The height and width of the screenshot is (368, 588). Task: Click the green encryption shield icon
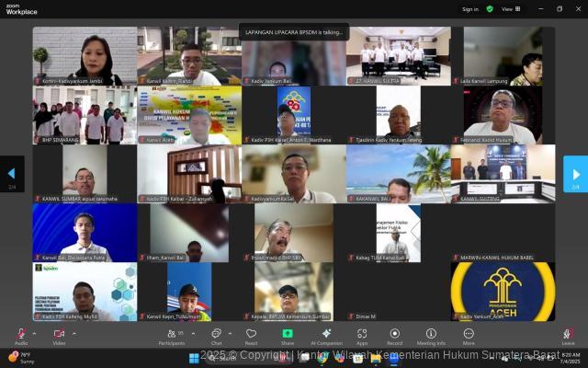click(490, 9)
